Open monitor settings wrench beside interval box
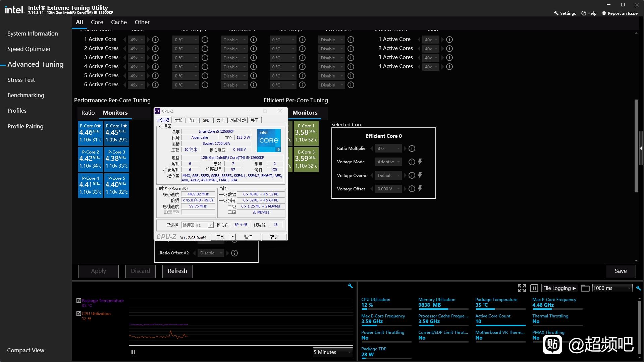644x362 pixels. point(638,288)
